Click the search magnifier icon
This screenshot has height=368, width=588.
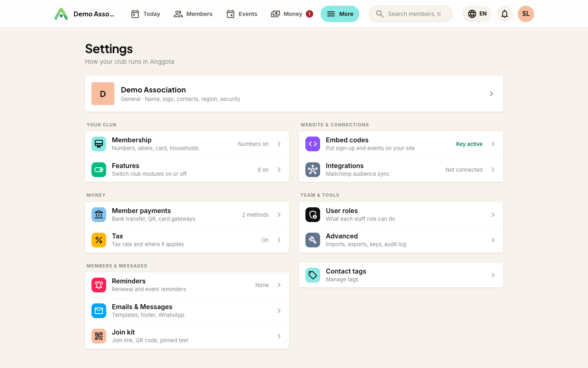(x=380, y=14)
